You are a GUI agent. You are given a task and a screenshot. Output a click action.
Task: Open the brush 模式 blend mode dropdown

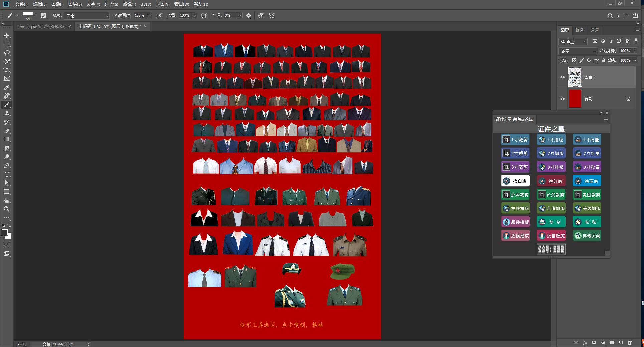[87, 16]
